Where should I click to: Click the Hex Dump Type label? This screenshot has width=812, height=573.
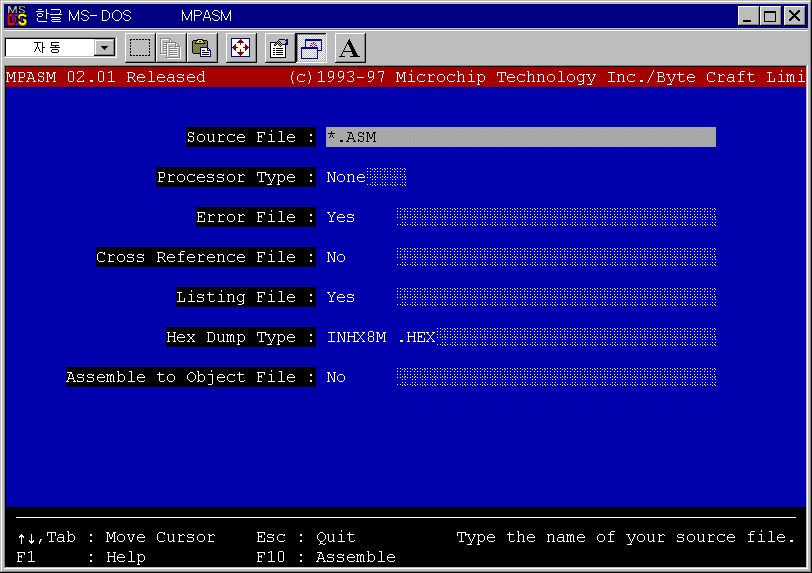[x=241, y=337]
